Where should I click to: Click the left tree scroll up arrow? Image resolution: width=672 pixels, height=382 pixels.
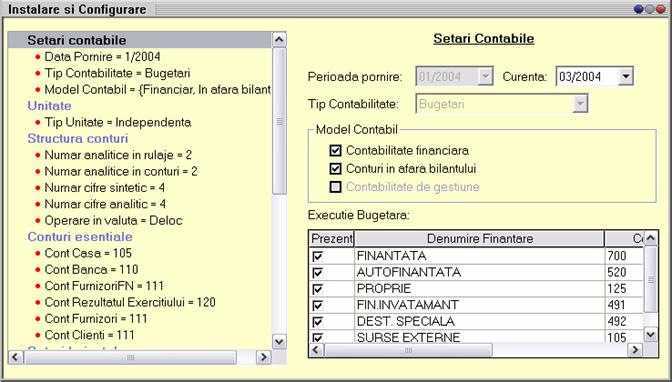tap(279, 40)
